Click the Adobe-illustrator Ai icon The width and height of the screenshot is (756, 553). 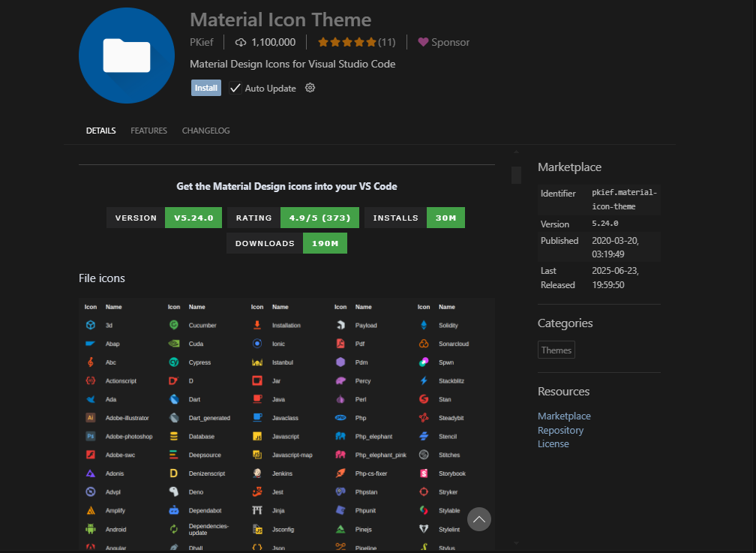[x=91, y=418]
